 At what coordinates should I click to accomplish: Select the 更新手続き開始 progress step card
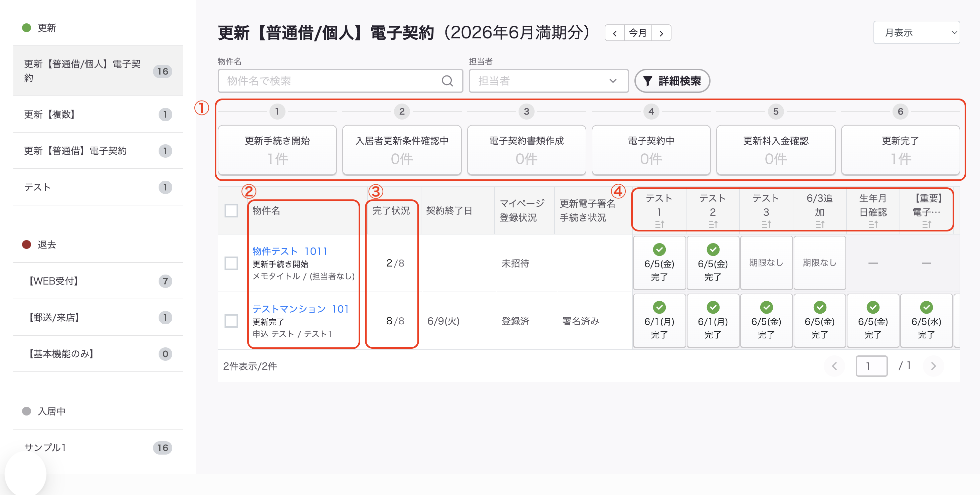coord(277,150)
